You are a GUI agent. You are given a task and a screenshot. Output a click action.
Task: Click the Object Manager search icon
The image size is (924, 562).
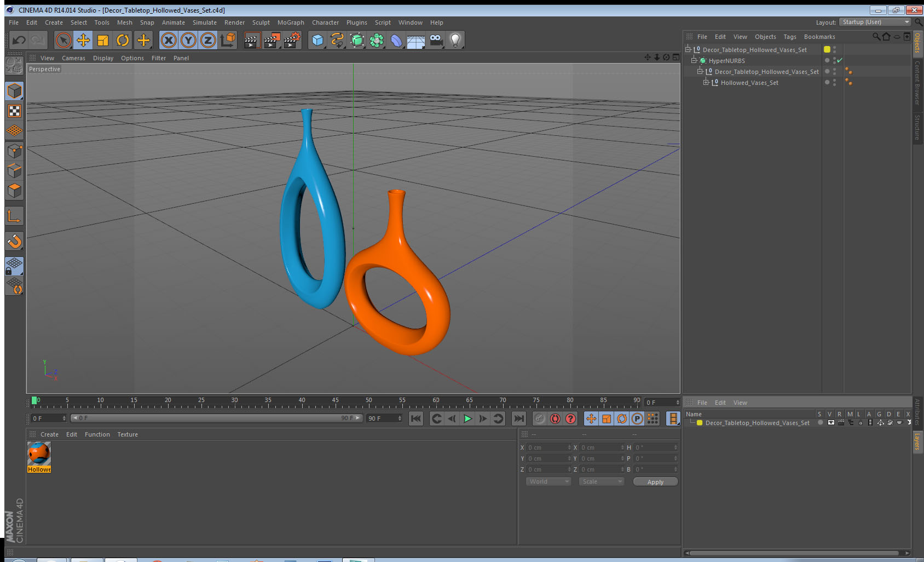(x=876, y=37)
